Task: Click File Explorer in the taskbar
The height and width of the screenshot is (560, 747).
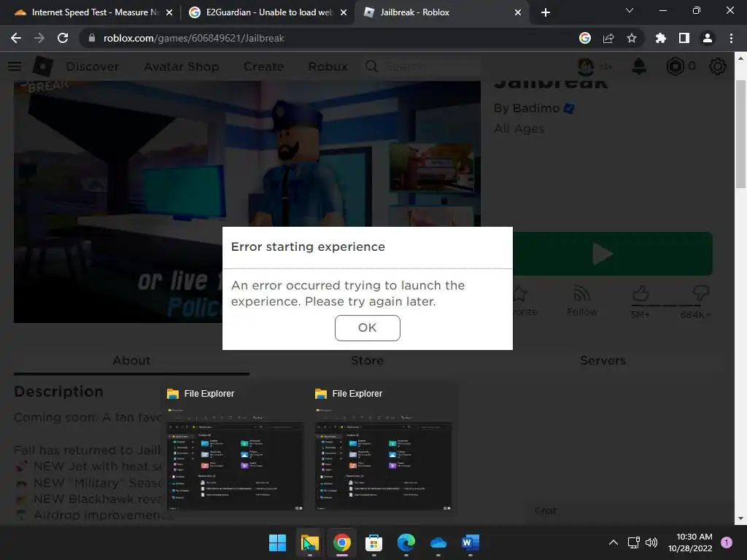Action: click(309, 542)
